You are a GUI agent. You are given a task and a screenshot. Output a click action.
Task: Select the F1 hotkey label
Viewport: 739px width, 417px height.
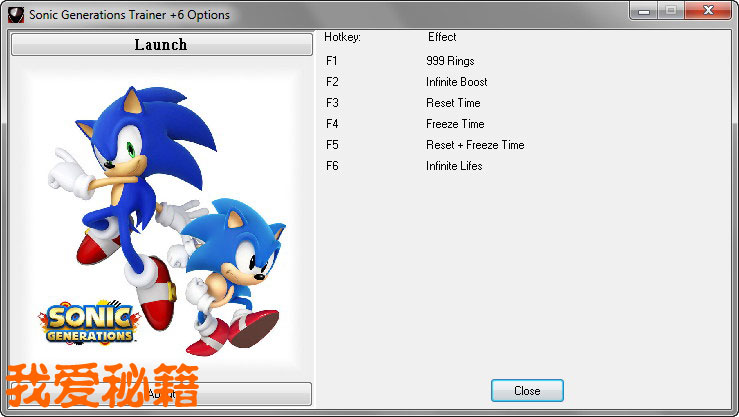pos(332,61)
